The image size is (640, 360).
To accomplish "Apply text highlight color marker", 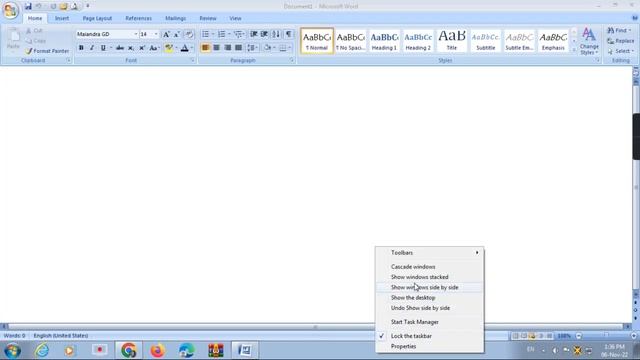I will pyautogui.click(x=169, y=48).
